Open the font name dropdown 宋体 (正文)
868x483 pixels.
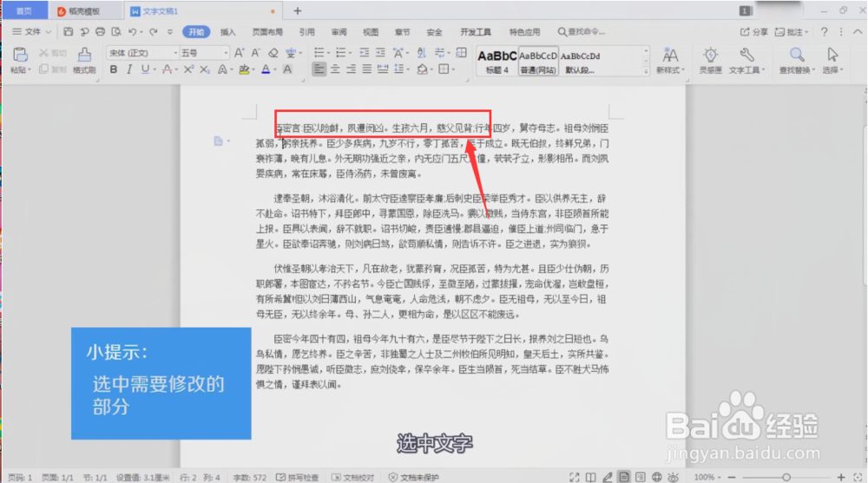175,53
